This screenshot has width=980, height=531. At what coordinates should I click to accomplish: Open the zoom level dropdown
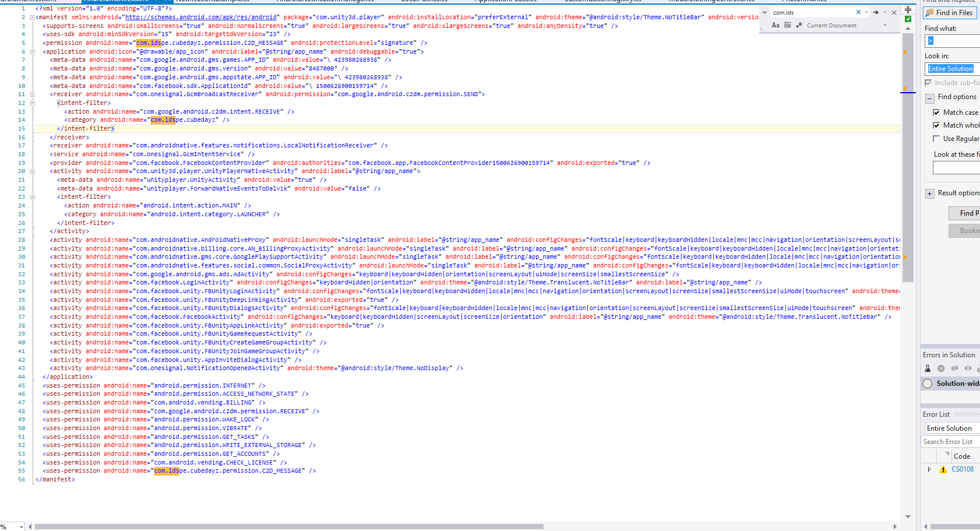[x=22, y=526]
